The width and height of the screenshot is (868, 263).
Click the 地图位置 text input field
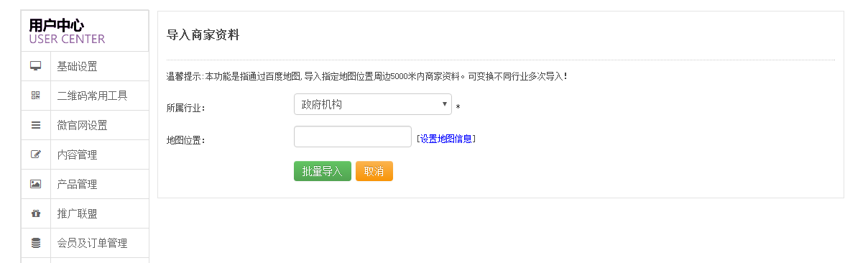tap(353, 137)
